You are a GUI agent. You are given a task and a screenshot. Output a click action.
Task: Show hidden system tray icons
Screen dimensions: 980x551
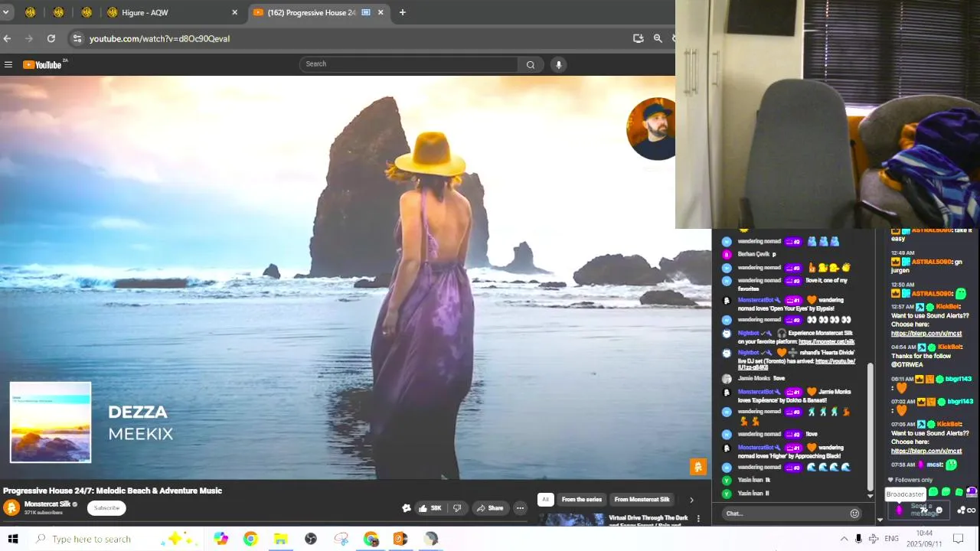pos(844,539)
